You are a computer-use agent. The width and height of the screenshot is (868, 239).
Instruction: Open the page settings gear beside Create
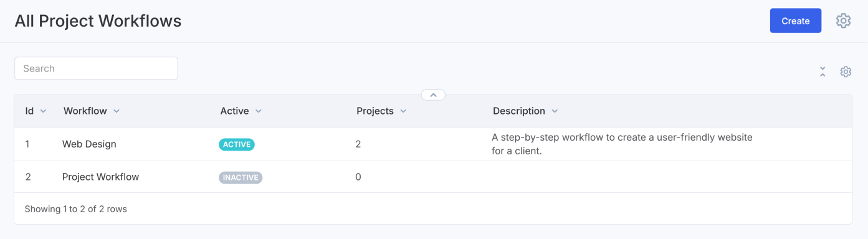coord(843,21)
